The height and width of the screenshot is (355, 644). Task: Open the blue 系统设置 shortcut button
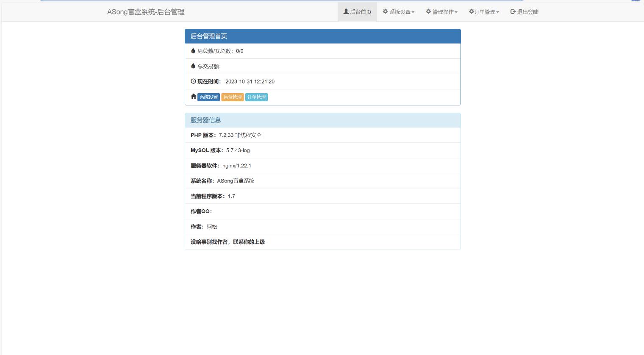(x=208, y=97)
